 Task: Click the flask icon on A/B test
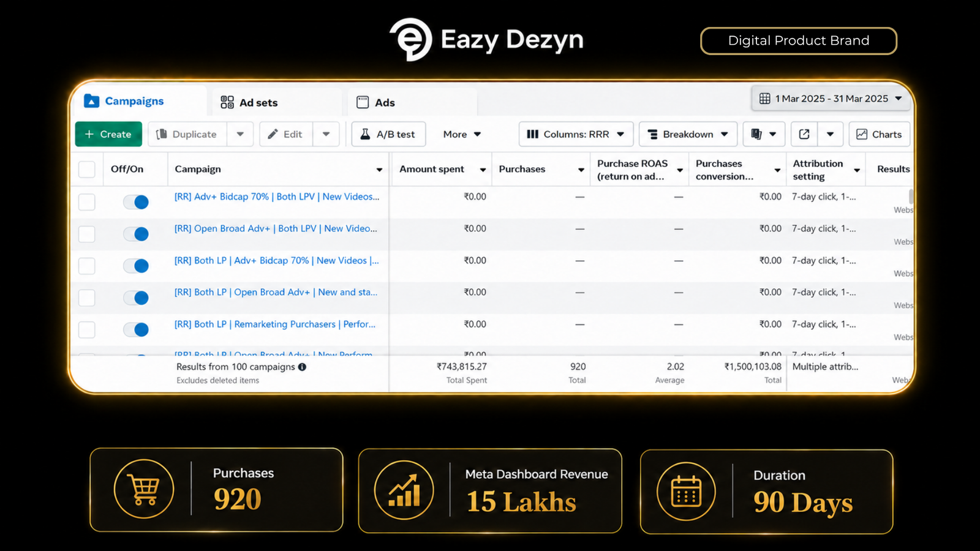(365, 134)
